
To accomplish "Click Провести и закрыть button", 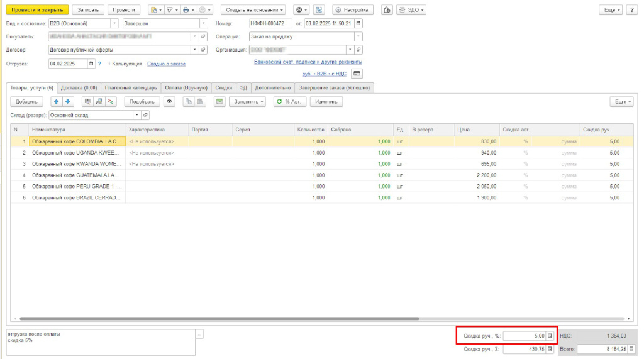I will coord(37,10).
